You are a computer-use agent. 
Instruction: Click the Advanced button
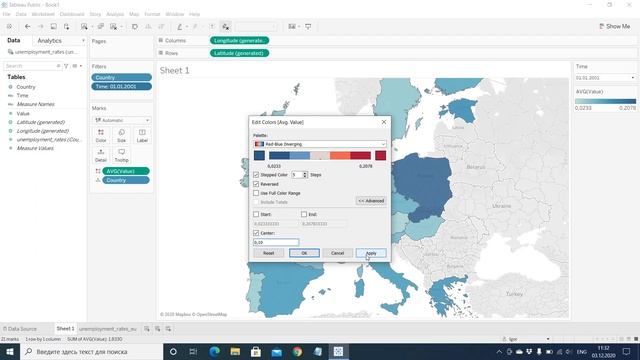[x=371, y=201]
